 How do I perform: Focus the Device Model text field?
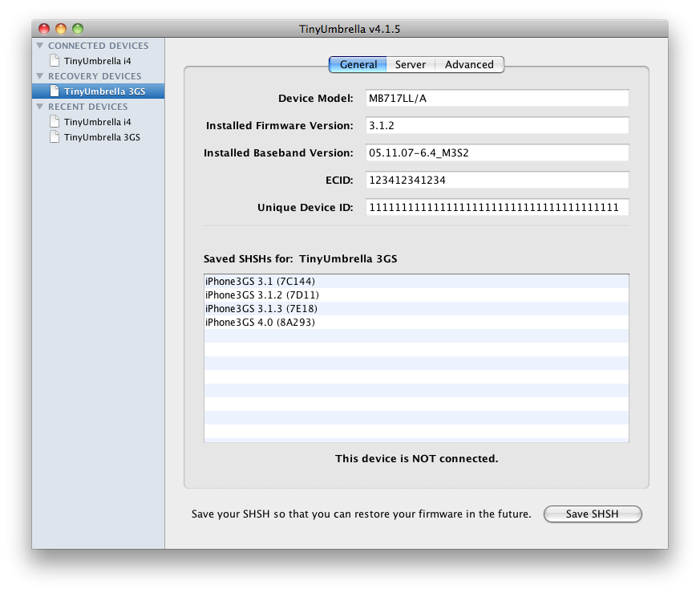point(497,99)
